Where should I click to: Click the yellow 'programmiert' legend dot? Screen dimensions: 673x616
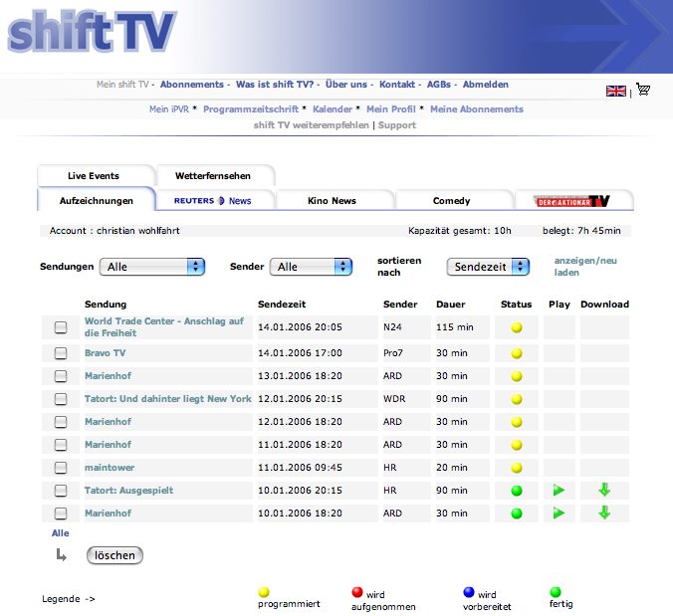[x=264, y=592]
